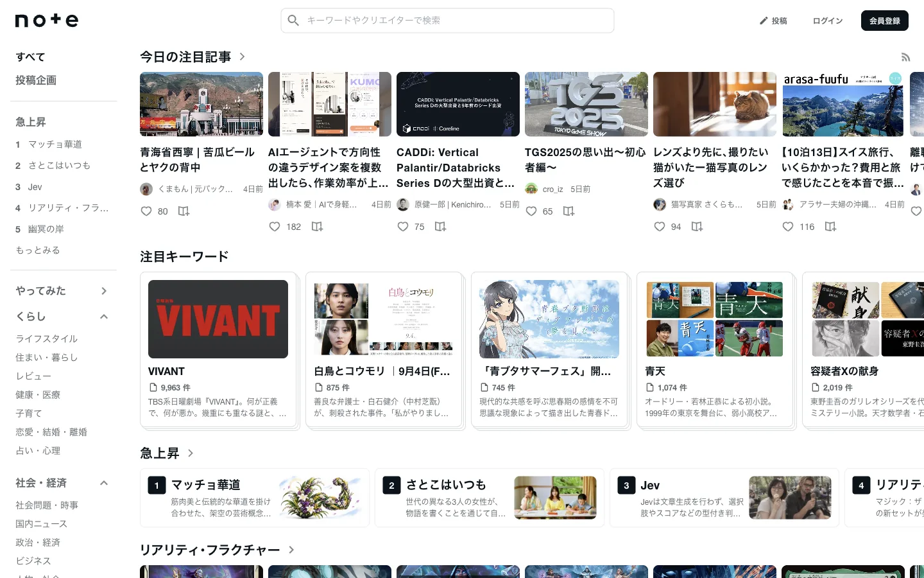Open trending item さとこはいつも in sidebar

59,166
